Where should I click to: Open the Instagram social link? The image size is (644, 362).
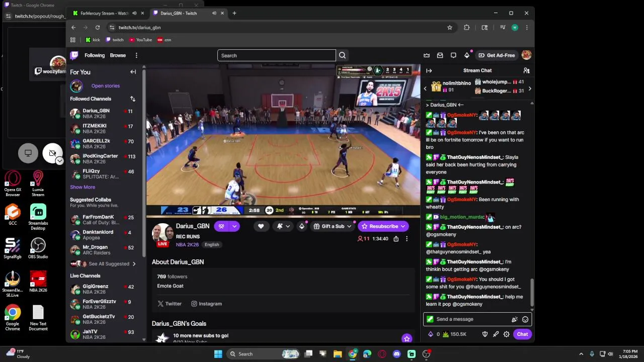pyautogui.click(x=206, y=304)
